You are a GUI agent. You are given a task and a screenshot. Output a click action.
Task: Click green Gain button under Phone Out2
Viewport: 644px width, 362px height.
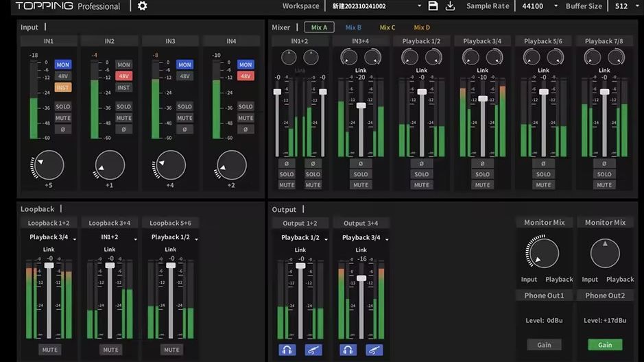[605, 345]
